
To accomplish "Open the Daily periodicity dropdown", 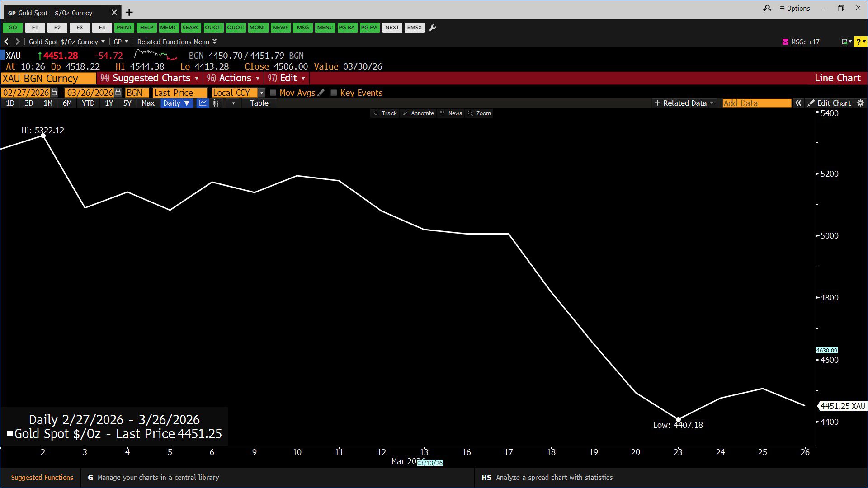I will point(176,103).
